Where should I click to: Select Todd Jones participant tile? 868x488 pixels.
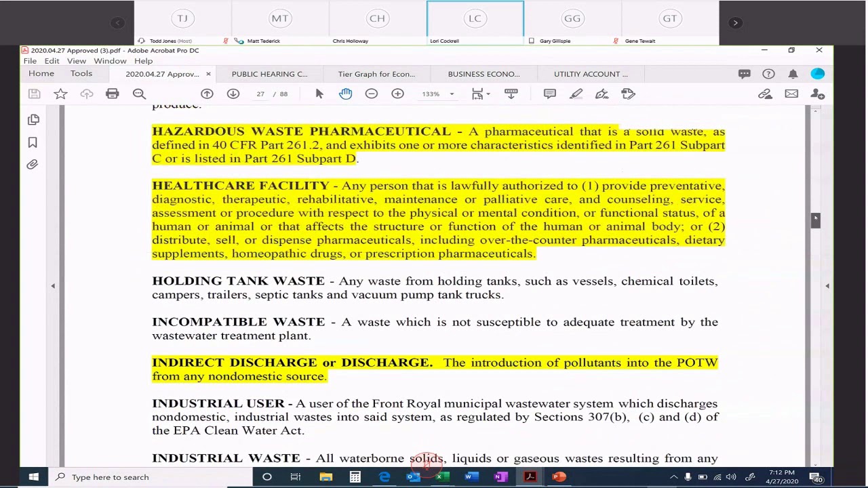coord(182,23)
